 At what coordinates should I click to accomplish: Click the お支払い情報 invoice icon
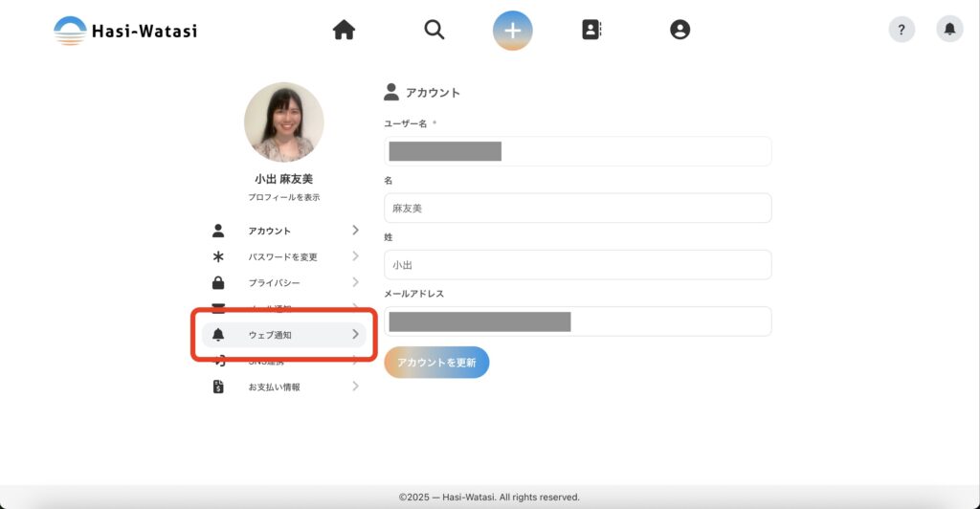(218, 387)
